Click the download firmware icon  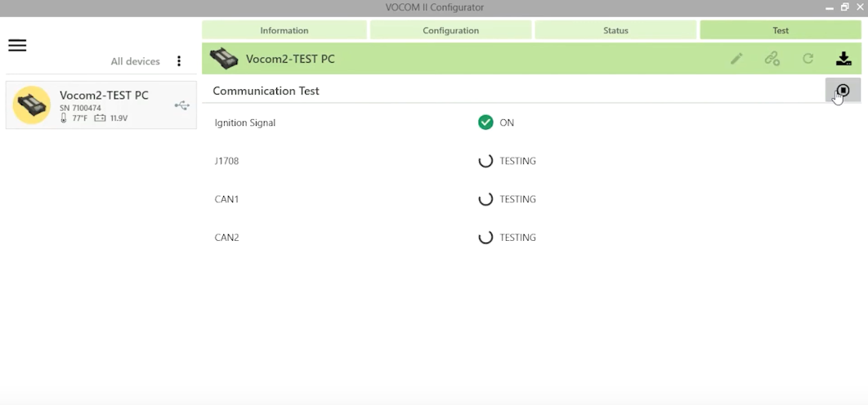tap(843, 59)
